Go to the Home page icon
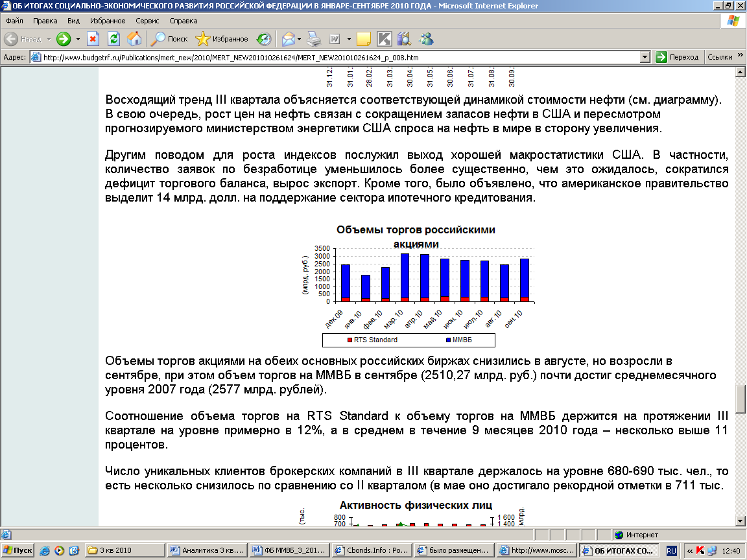This screenshot has width=747, height=560. [134, 39]
